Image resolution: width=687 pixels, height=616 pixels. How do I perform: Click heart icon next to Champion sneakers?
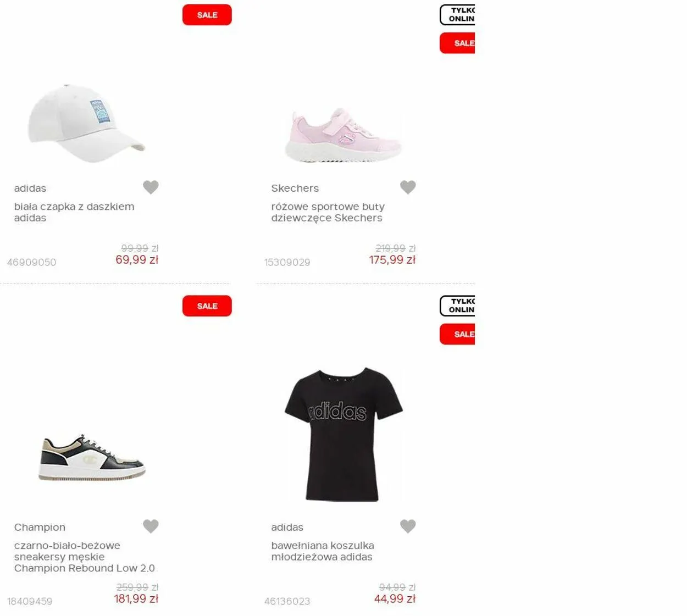(151, 526)
